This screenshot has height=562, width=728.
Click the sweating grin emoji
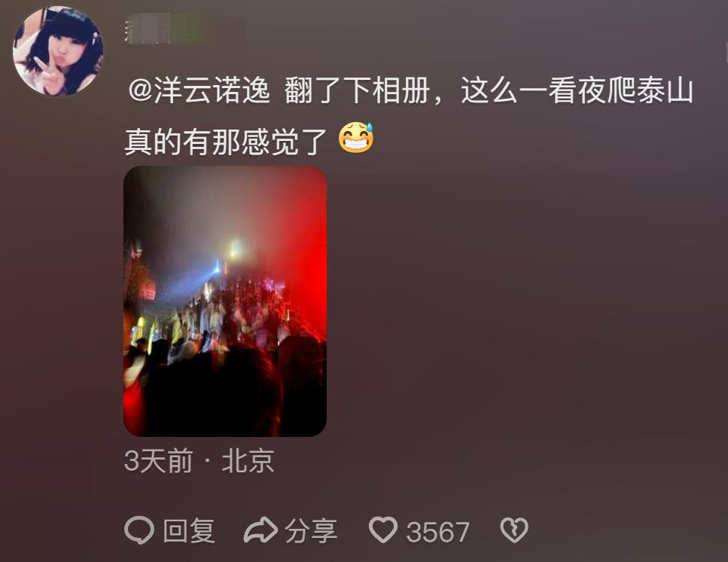pyautogui.click(x=356, y=138)
